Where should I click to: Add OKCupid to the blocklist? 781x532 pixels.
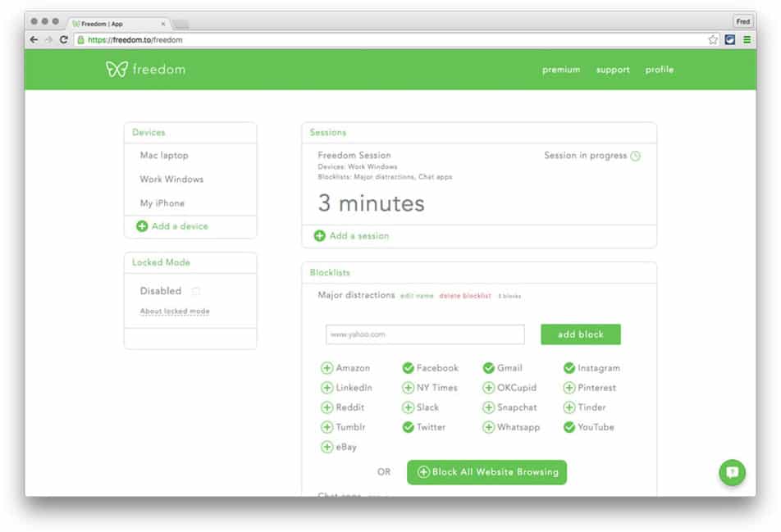(x=489, y=387)
